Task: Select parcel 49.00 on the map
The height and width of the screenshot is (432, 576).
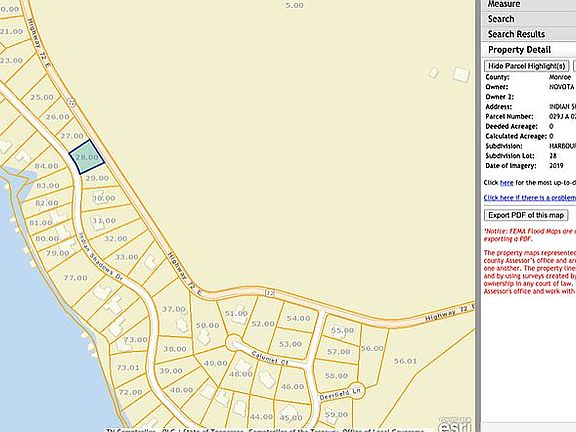Action: click(x=216, y=363)
